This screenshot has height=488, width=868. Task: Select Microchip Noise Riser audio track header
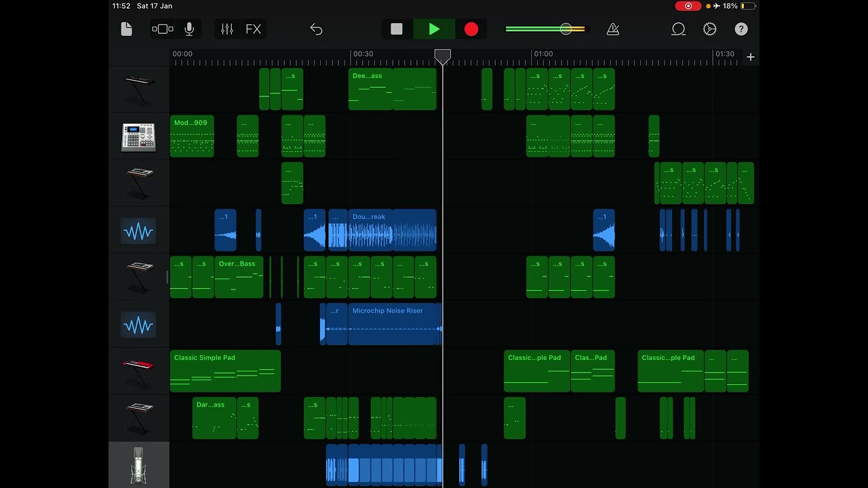[139, 324]
